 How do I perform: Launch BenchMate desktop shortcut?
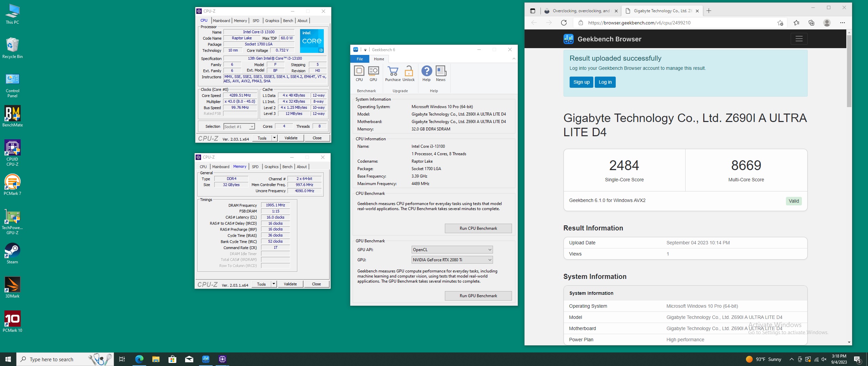(13, 116)
